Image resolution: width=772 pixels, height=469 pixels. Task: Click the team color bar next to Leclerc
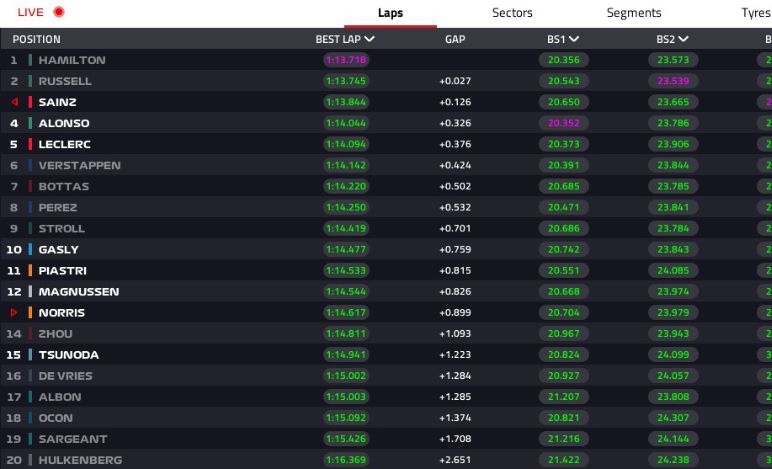coord(31,144)
